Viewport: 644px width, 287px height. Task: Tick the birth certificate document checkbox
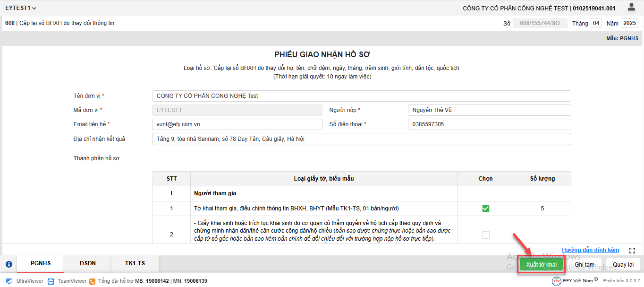(485, 235)
